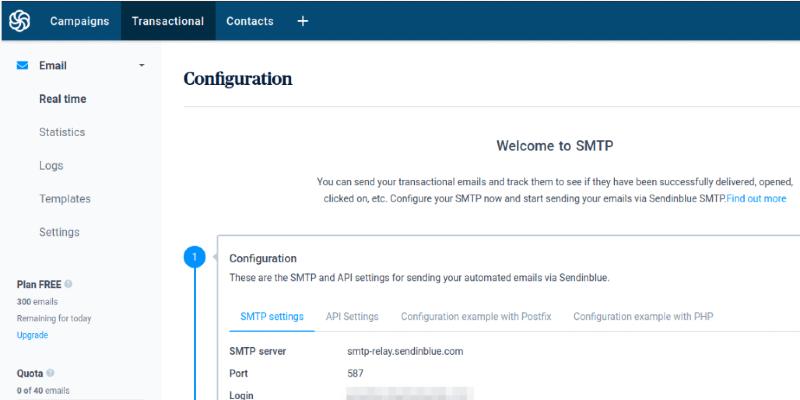Image resolution: width=800 pixels, height=400 pixels.
Task: Click the Find out more link
Action: [x=756, y=199]
